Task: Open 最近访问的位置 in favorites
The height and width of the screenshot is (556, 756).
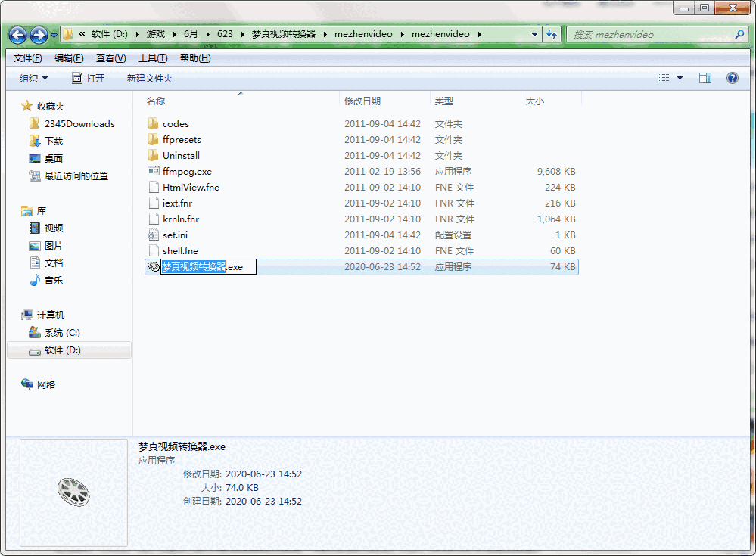Action: [76, 175]
